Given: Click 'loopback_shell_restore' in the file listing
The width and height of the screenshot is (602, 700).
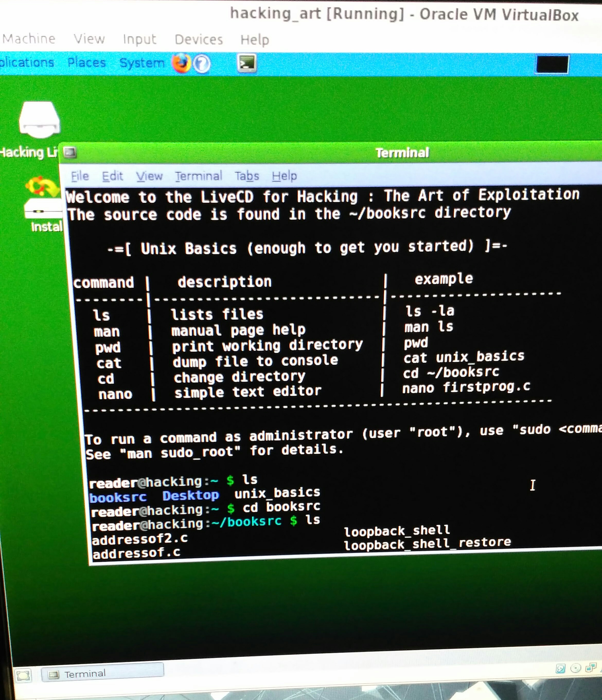Looking at the screenshot, I should point(427,544).
